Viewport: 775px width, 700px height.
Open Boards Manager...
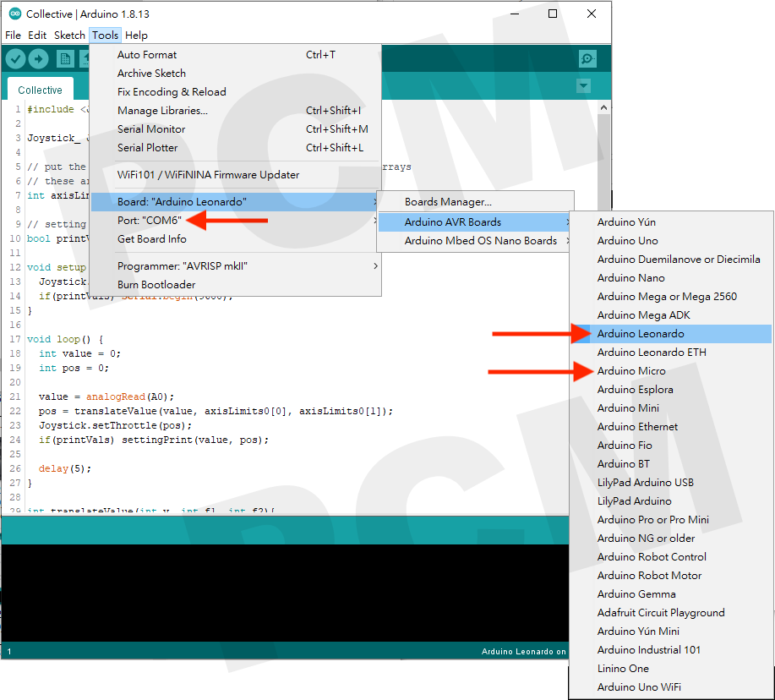[x=475, y=202]
